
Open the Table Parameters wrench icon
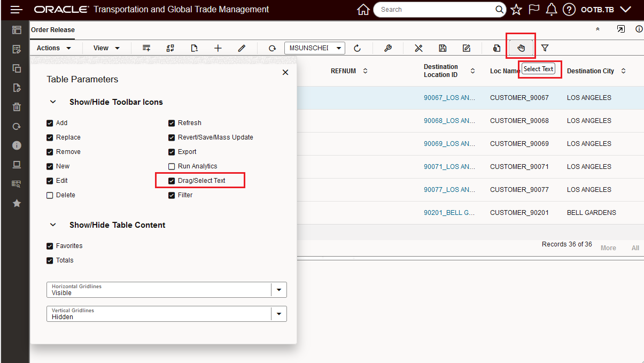click(387, 48)
